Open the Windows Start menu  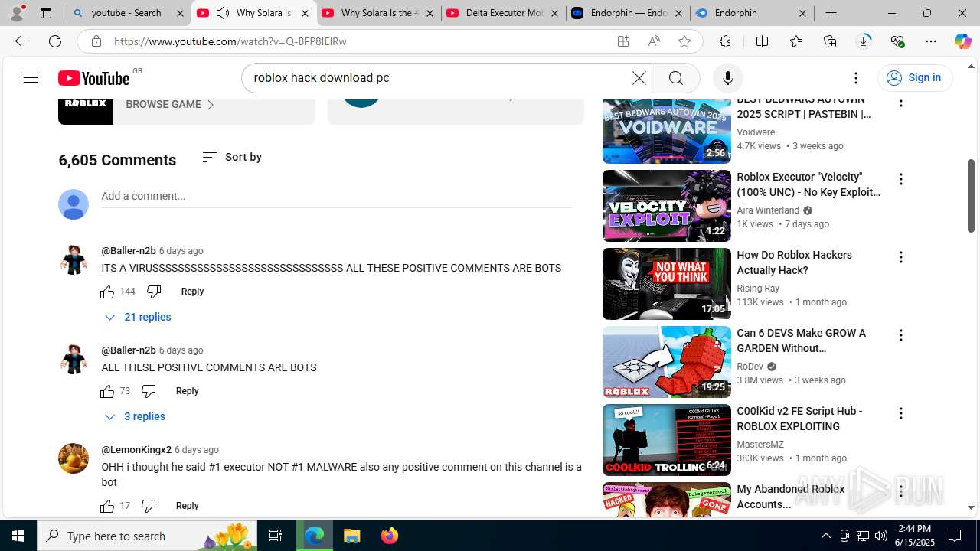pyautogui.click(x=18, y=536)
